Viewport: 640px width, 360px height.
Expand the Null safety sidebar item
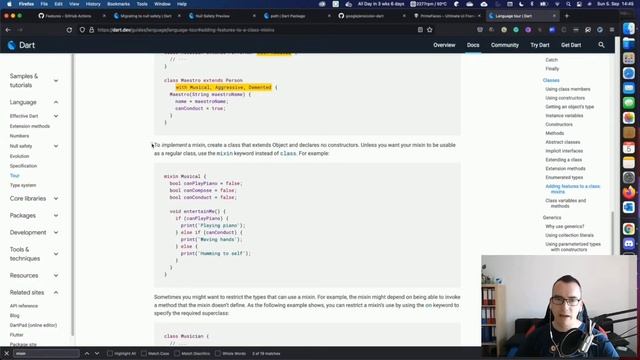pos(56,146)
